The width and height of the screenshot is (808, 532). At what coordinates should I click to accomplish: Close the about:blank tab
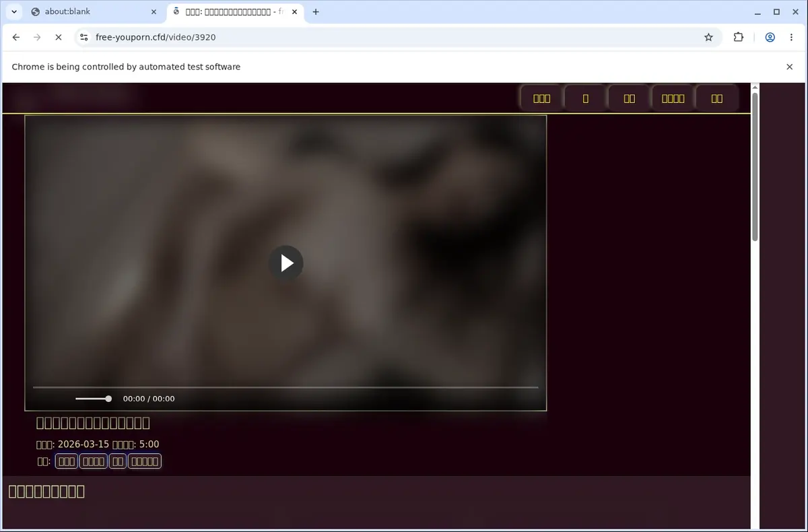[154, 11]
